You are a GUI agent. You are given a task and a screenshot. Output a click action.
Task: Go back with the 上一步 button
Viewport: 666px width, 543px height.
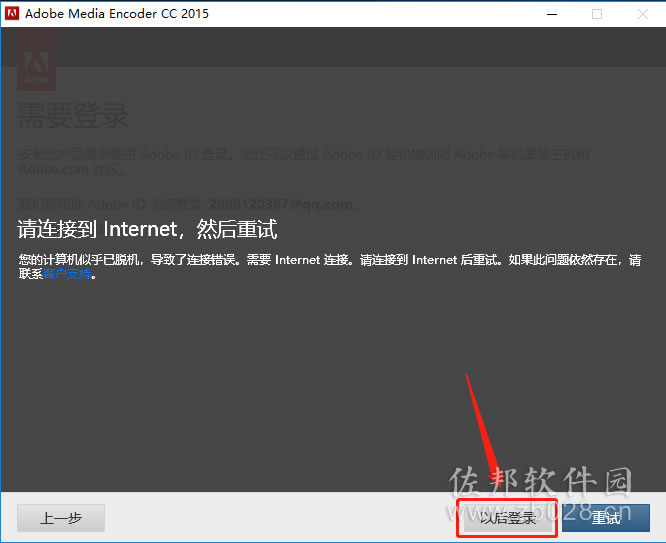[61, 518]
